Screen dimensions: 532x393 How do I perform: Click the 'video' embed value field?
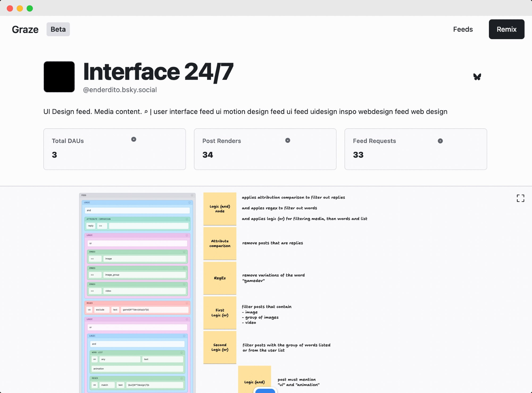pos(144,291)
